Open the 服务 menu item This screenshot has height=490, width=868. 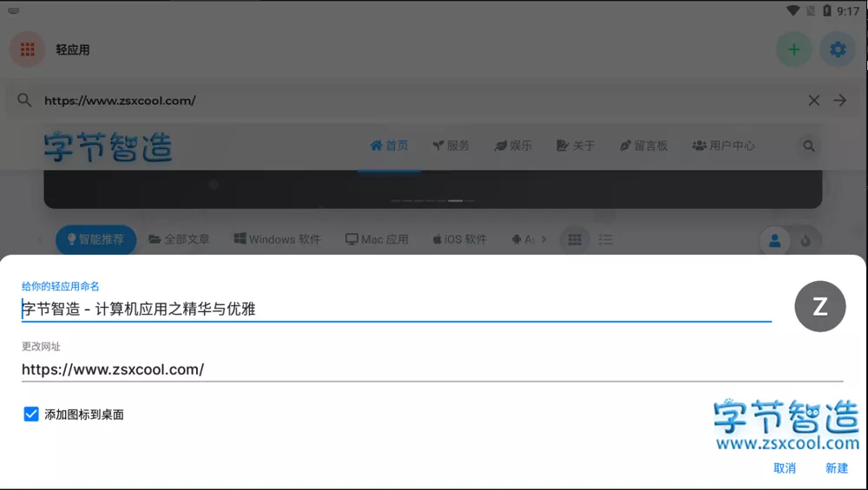(x=450, y=146)
